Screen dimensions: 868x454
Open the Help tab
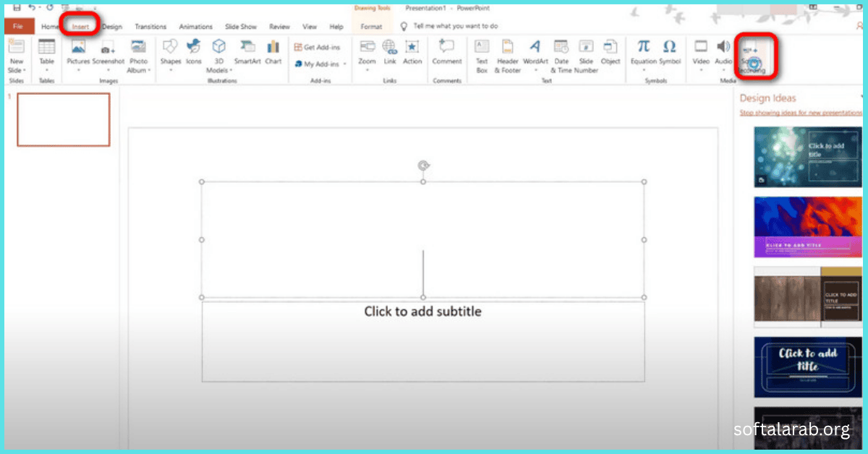pos(336,27)
